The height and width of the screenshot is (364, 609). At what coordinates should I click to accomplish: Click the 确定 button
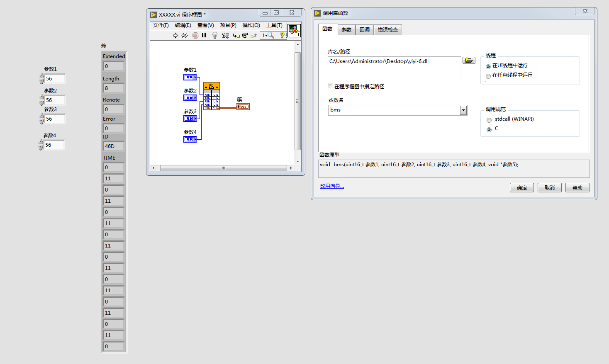coord(521,187)
